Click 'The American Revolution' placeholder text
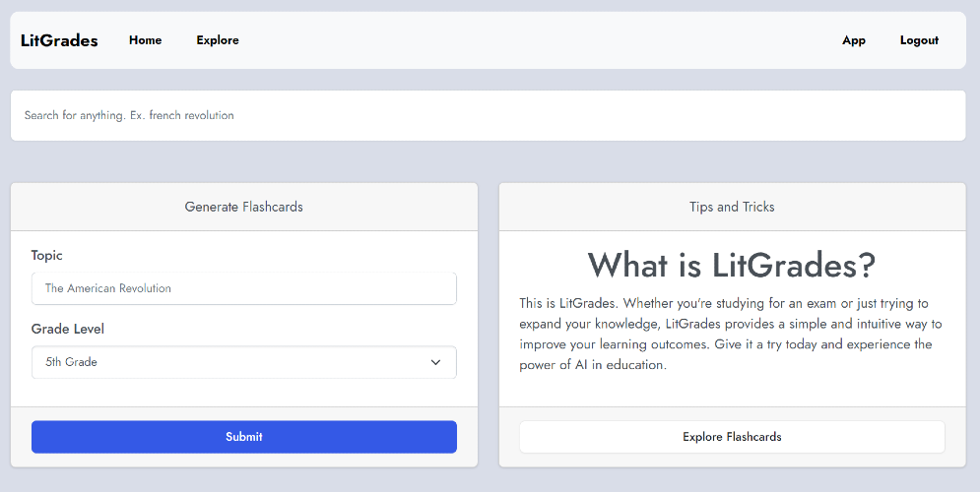The image size is (980, 492). 108,288
